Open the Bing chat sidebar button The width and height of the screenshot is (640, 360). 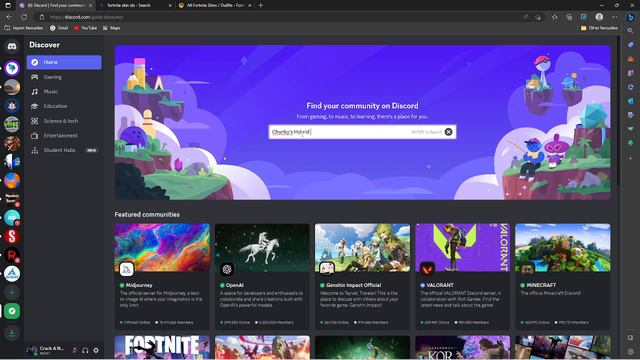click(631, 17)
